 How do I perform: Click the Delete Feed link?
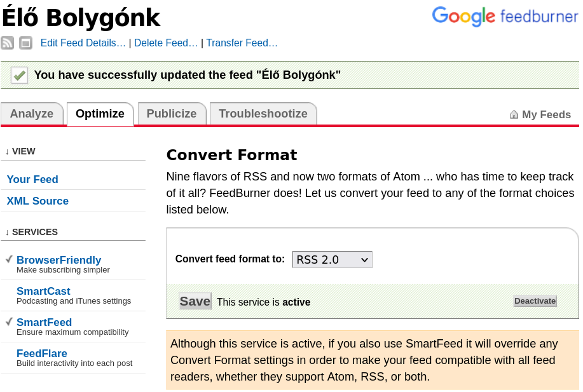tap(166, 43)
